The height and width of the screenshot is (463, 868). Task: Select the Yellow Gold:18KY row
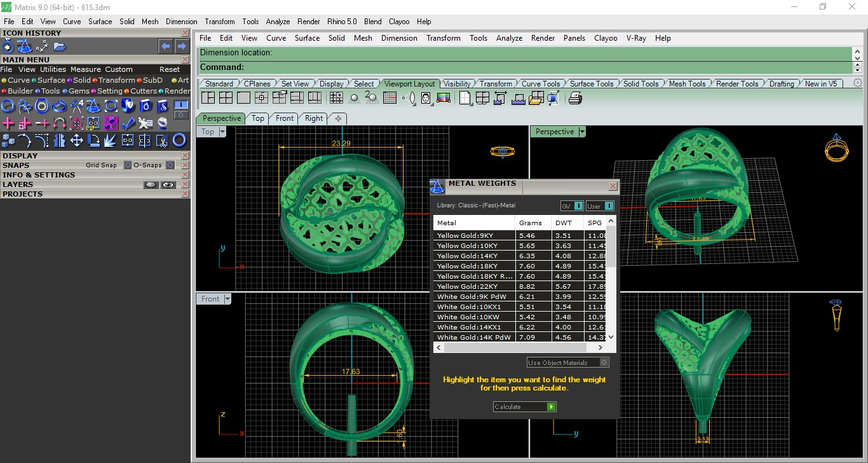[520, 266]
